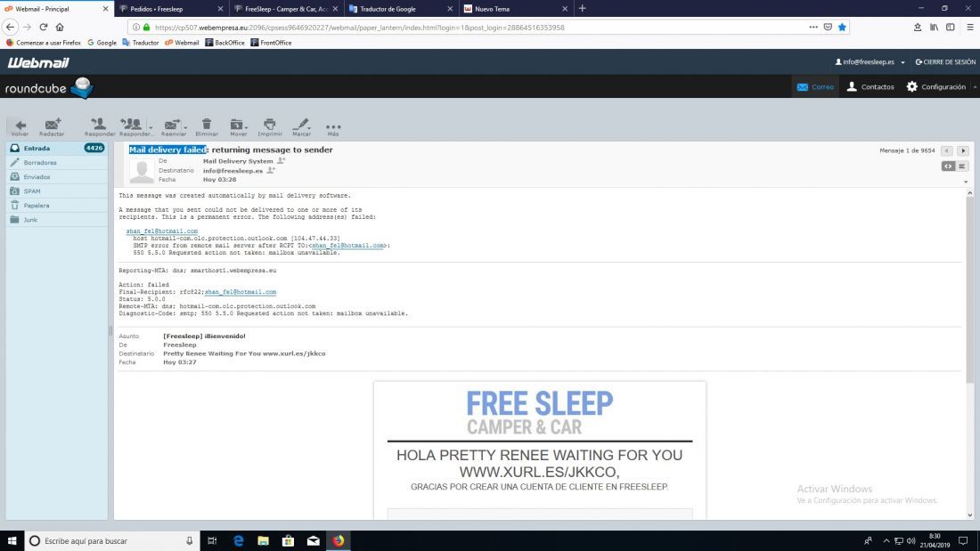Click the sender avatar placeholder
980x551 pixels.
point(142,171)
